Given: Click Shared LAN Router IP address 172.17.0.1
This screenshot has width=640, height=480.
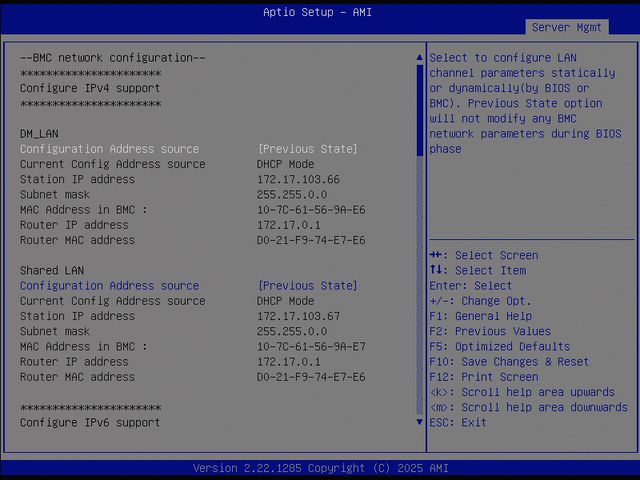Looking at the screenshot, I should point(289,362).
